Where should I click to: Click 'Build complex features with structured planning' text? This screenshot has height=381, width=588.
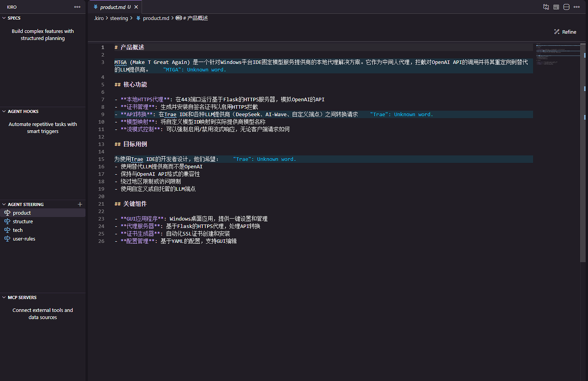(x=43, y=35)
